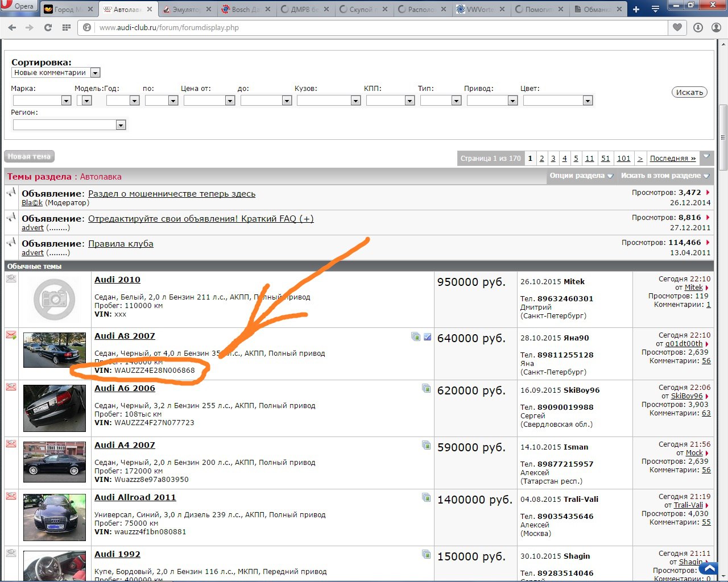Viewport: 728px width, 582px height.
Task: Open the КПП dropdown
Action: 390,101
